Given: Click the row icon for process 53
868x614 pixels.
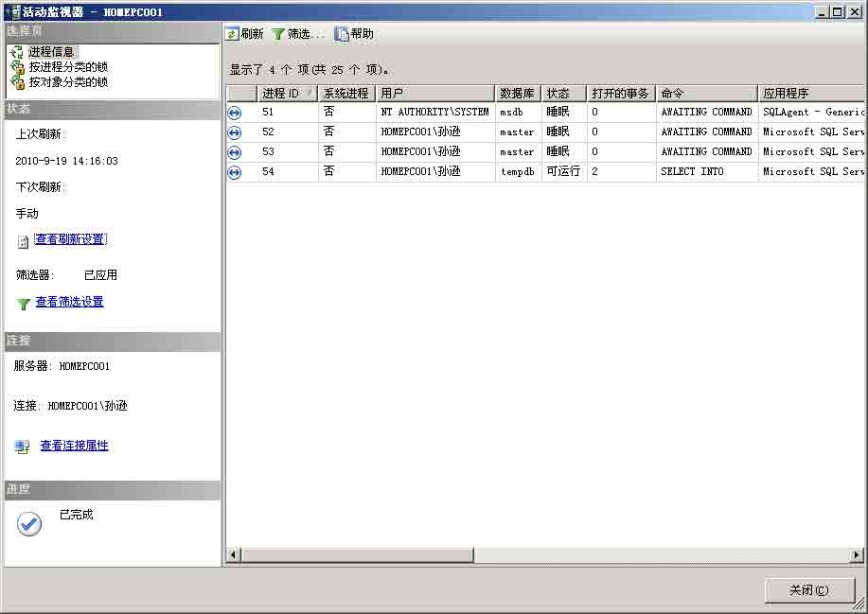Looking at the screenshot, I should [235, 152].
